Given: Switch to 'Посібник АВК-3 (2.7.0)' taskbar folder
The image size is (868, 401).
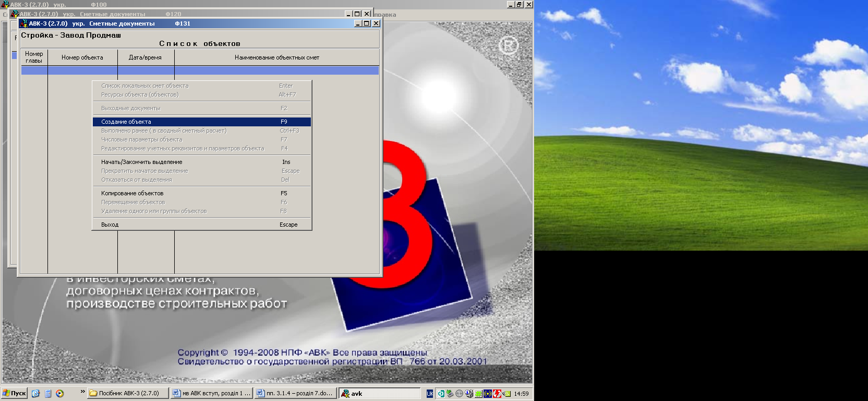Looking at the screenshot, I should (128, 394).
